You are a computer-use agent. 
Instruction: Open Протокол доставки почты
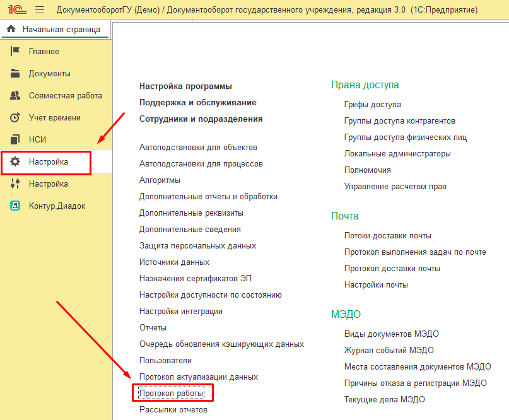pos(392,269)
